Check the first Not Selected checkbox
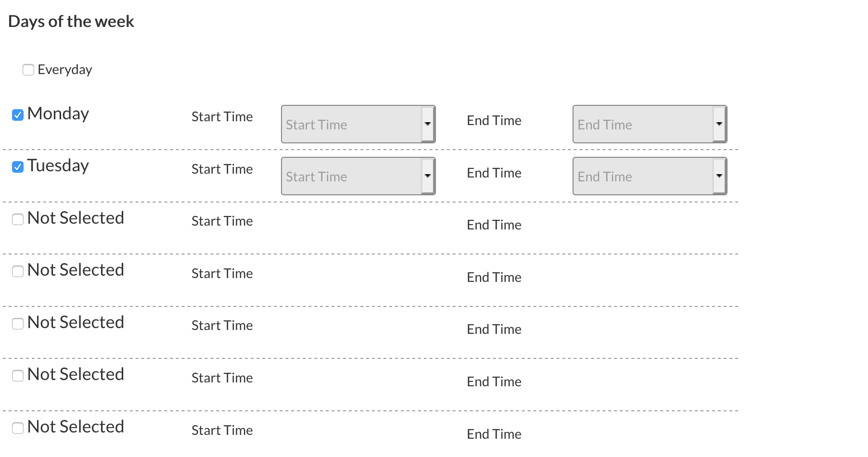The image size is (868, 457). (x=17, y=219)
